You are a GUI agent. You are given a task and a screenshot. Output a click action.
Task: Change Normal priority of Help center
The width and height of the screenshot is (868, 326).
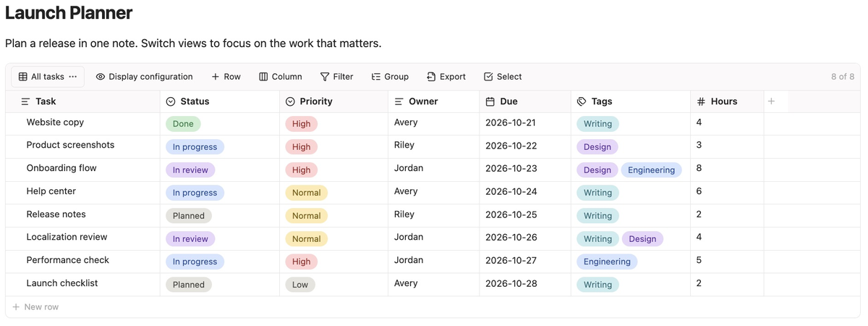307,193
